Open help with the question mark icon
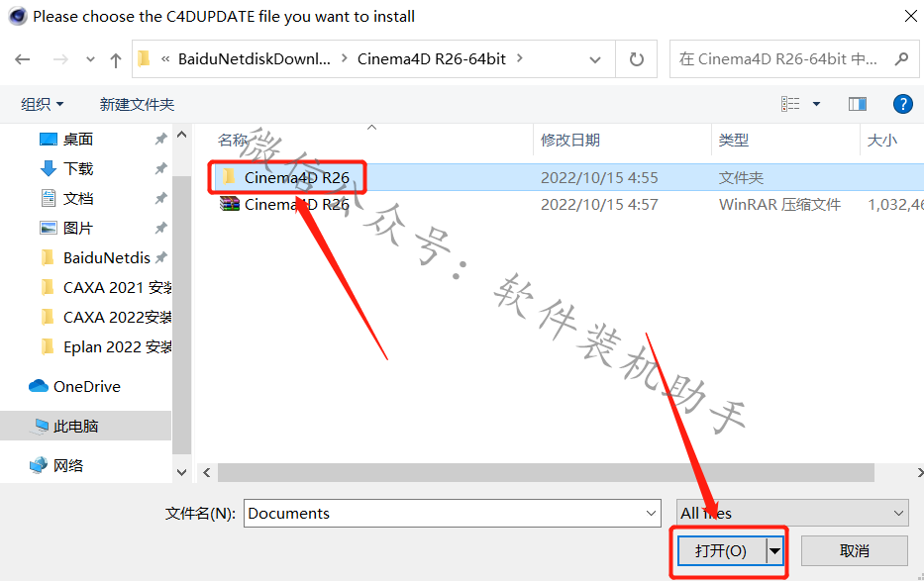The height and width of the screenshot is (581, 924). 903,104
